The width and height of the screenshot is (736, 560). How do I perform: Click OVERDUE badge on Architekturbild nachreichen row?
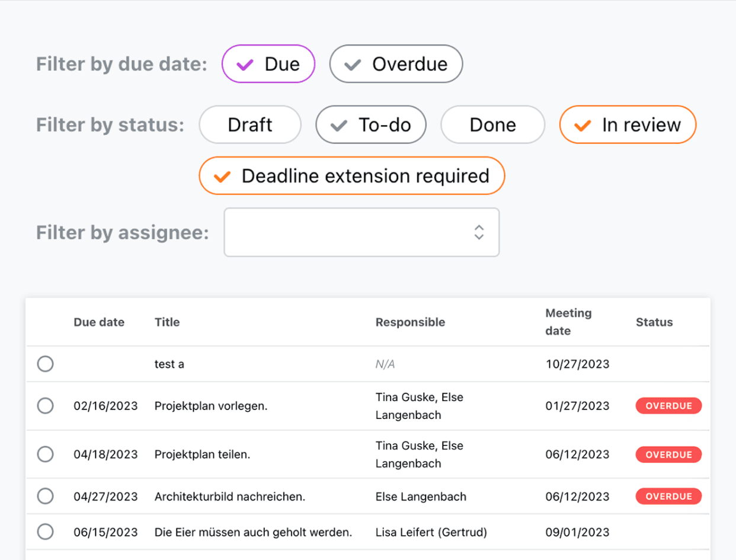click(668, 497)
